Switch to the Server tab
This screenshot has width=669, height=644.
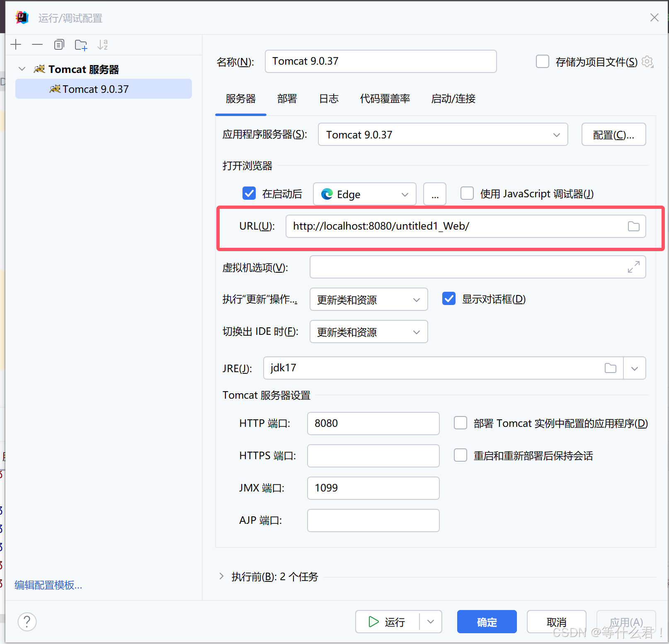coord(240,99)
